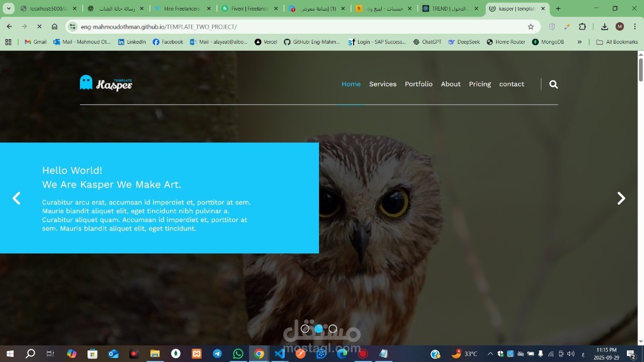Open the MongoDB bookmark
Viewport: 644px width, 362px height.
(x=548, y=42)
